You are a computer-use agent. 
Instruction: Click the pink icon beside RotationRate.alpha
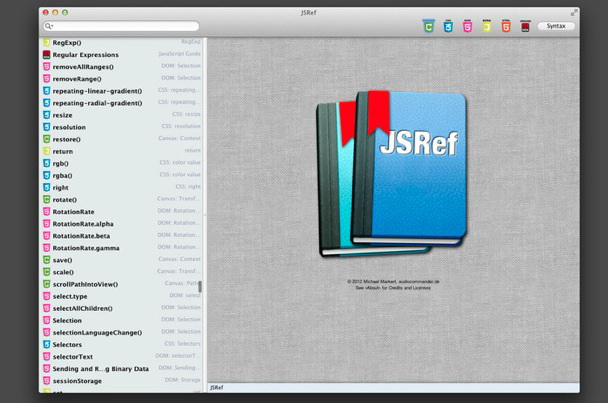click(x=47, y=223)
